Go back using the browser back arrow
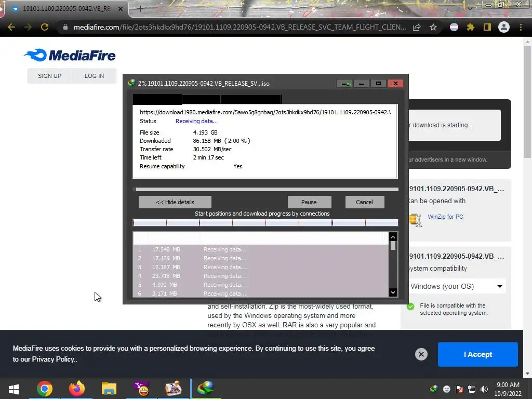The width and height of the screenshot is (532, 399). tap(11, 27)
